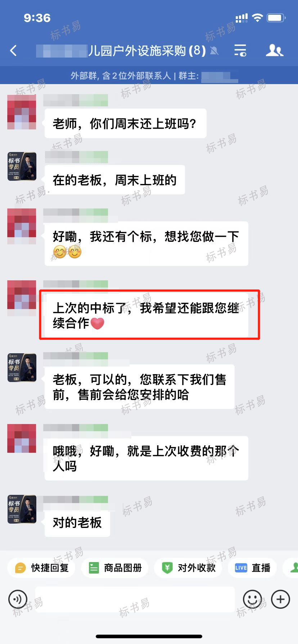Tap the 标书专员 avatar on first reply
298x644 pixels.
point(22,166)
